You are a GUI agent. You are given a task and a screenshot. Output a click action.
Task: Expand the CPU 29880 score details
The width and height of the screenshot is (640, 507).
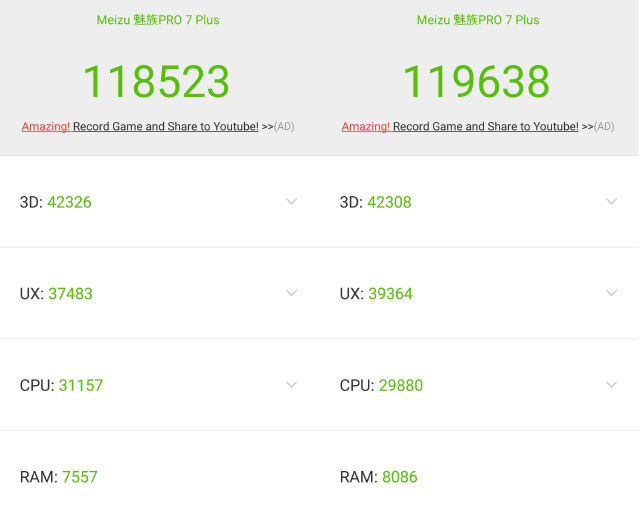click(611, 385)
